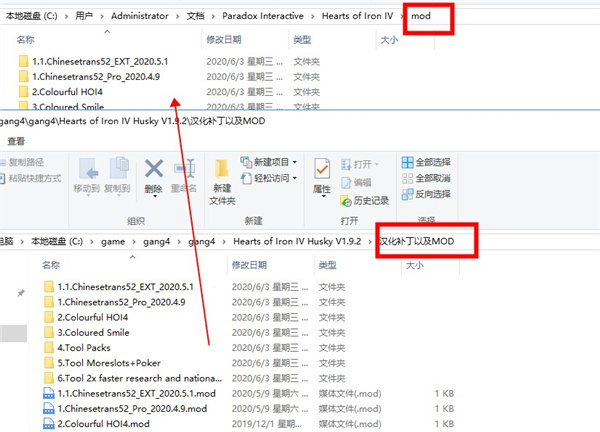Sort lower window by 大小 column
The height and width of the screenshot is (432, 600).
point(414,265)
